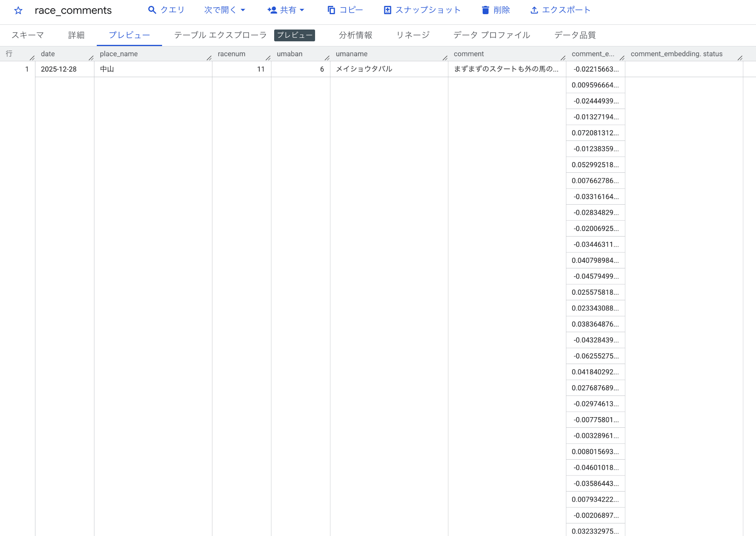Star the race_comments table
The image size is (756, 536).
[x=18, y=11]
